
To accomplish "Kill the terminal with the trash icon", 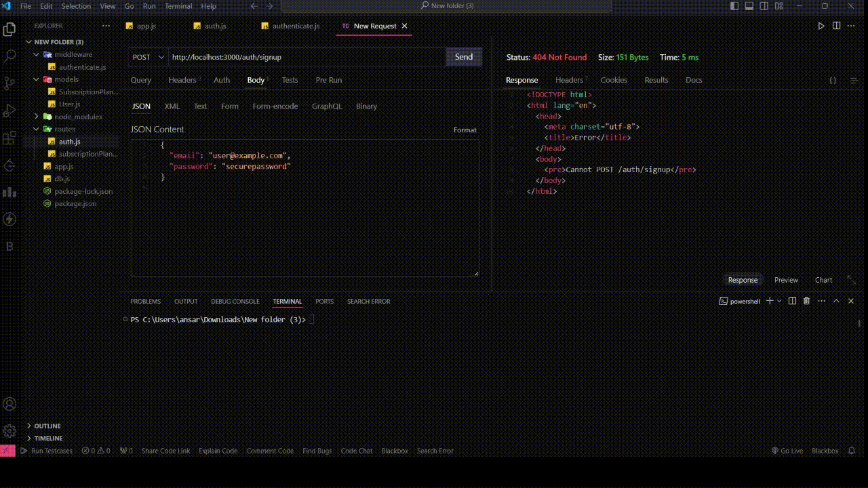I will (806, 301).
